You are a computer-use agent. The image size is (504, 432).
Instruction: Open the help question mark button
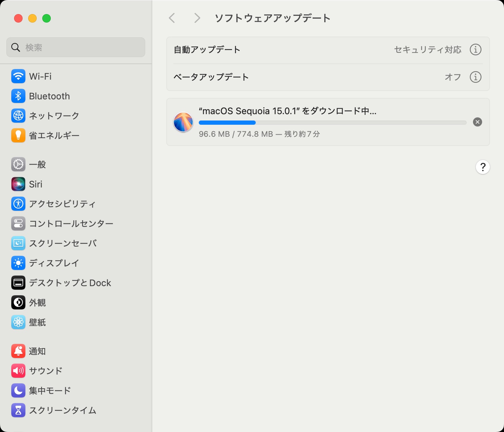click(483, 167)
